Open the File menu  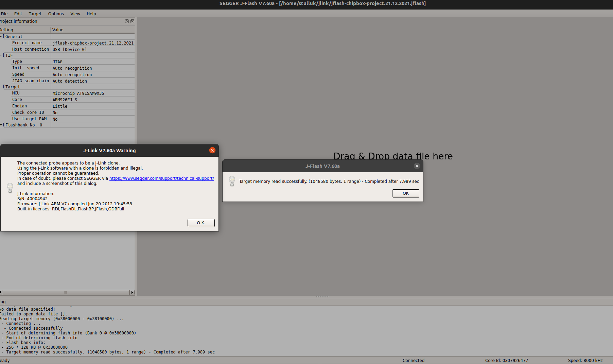click(4, 14)
